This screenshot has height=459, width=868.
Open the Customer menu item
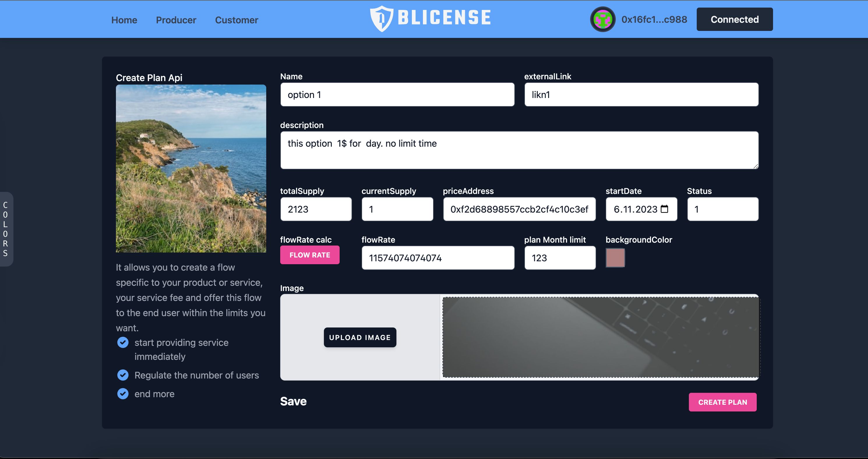[237, 20]
